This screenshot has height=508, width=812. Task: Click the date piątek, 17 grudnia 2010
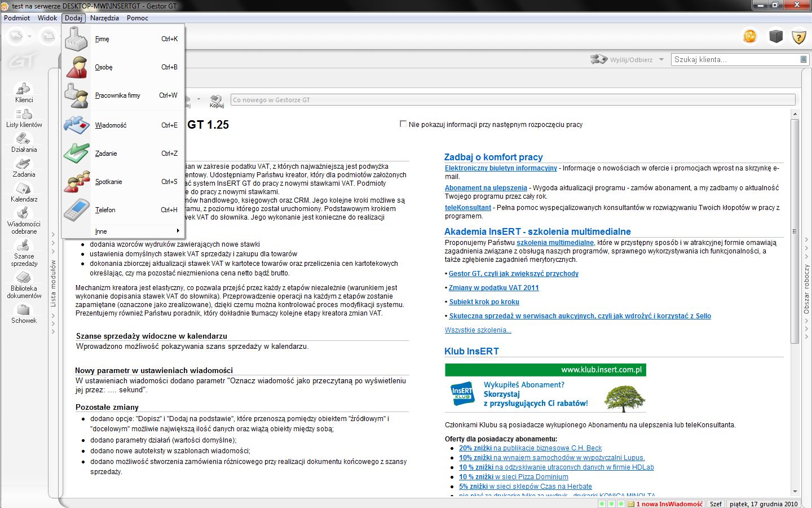pos(764,504)
